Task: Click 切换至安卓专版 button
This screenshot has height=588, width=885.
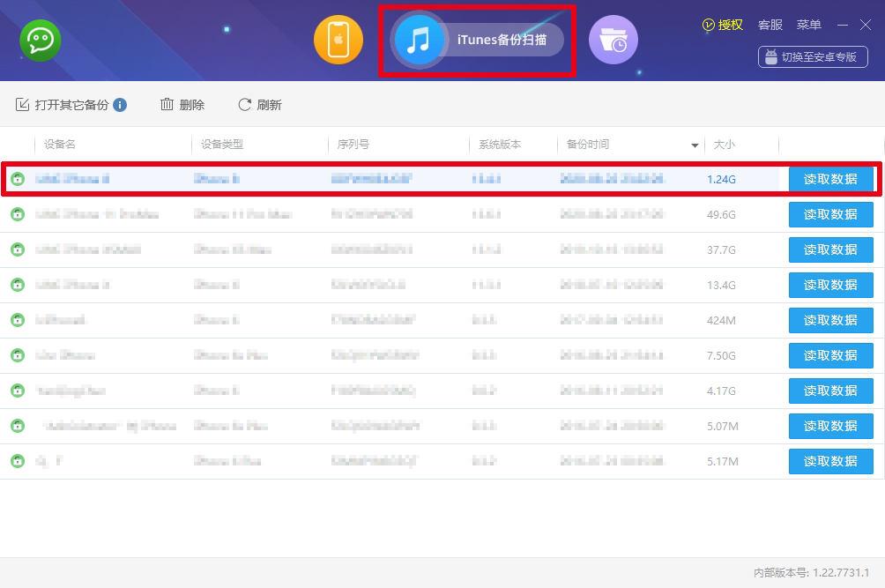Action: click(x=813, y=56)
